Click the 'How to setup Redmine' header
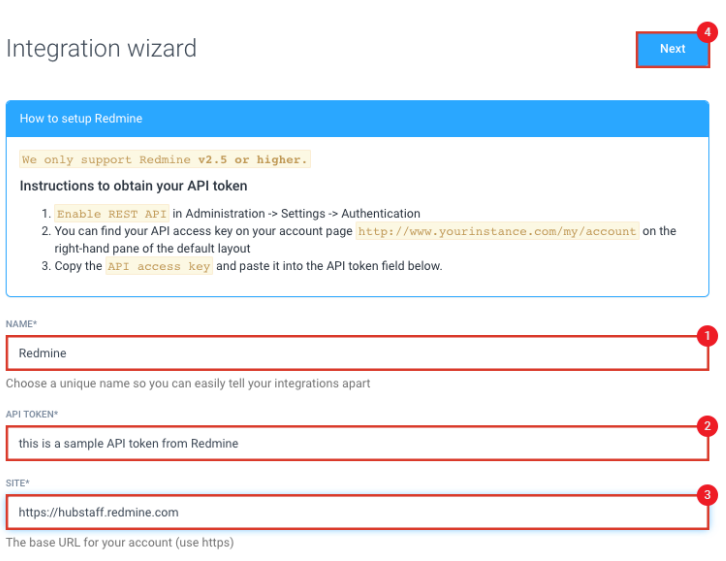The image size is (726, 561). [81, 119]
